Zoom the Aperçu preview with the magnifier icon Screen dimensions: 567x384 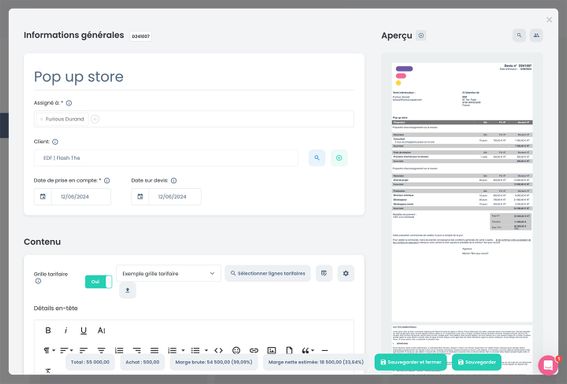coord(519,35)
